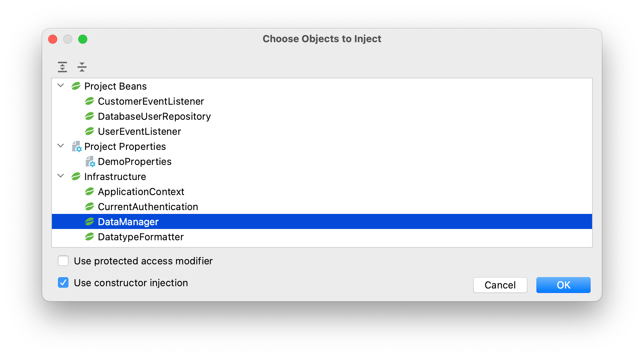The width and height of the screenshot is (644, 357).
Task: Select UserEventListener bean
Action: pos(140,131)
